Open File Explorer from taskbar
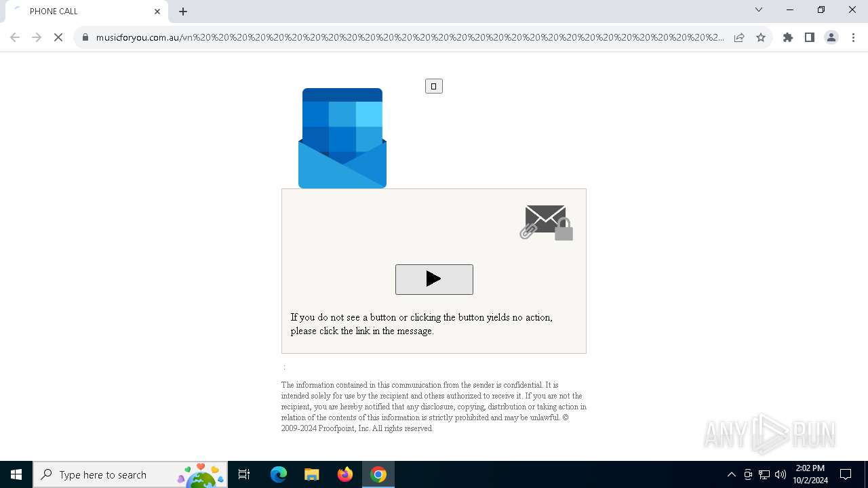This screenshot has width=868, height=488. tap(312, 474)
